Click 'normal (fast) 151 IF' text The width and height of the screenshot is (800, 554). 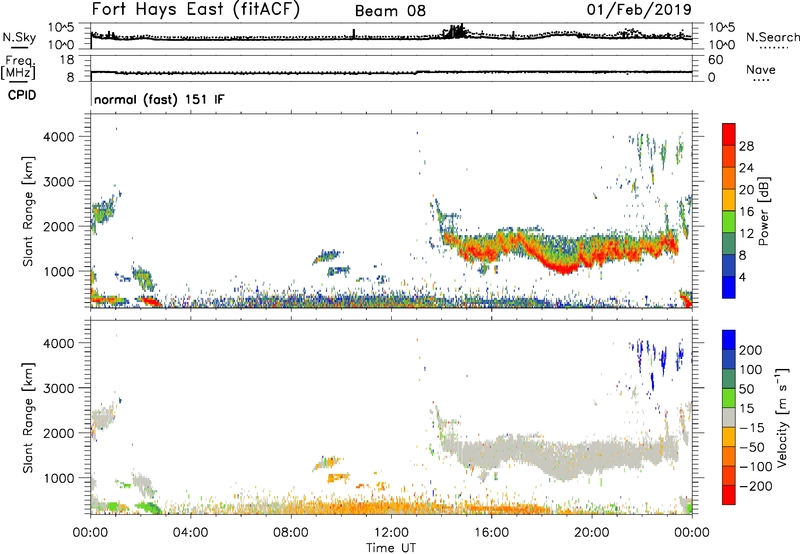[x=159, y=99]
